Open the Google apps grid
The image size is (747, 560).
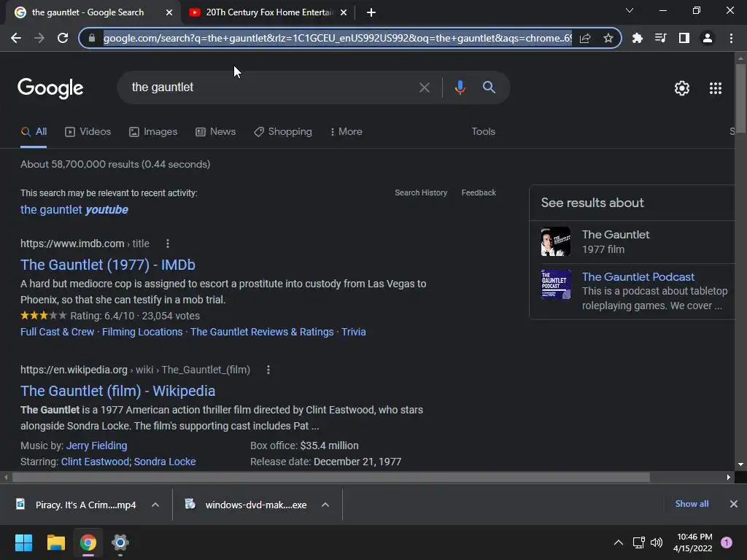tap(716, 88)
